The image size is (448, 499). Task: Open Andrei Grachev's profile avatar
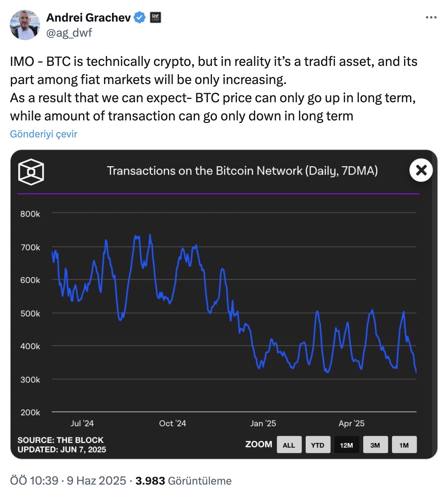tap(25, 25)
